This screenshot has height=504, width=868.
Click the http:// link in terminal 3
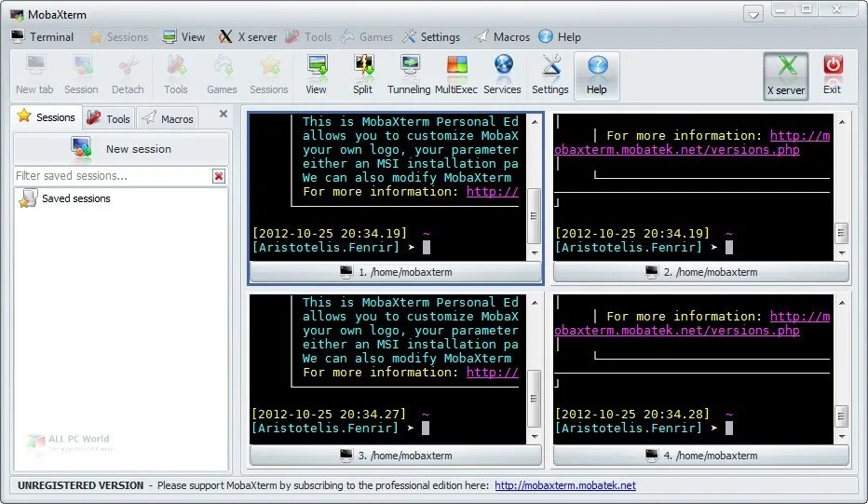coord(492,373)
